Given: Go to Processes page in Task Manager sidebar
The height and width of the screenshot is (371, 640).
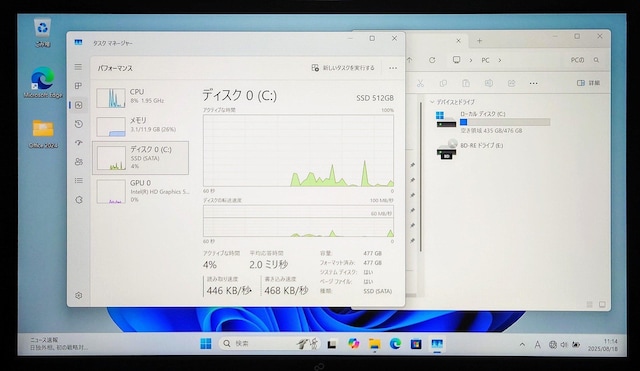Looking at the screenshot, I should (x=78, y=86).
